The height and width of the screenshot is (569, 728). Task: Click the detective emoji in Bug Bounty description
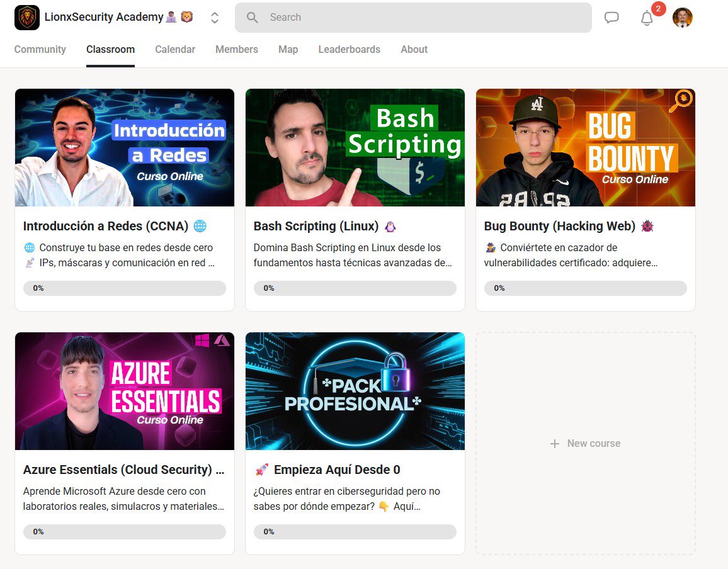point(491,248)
